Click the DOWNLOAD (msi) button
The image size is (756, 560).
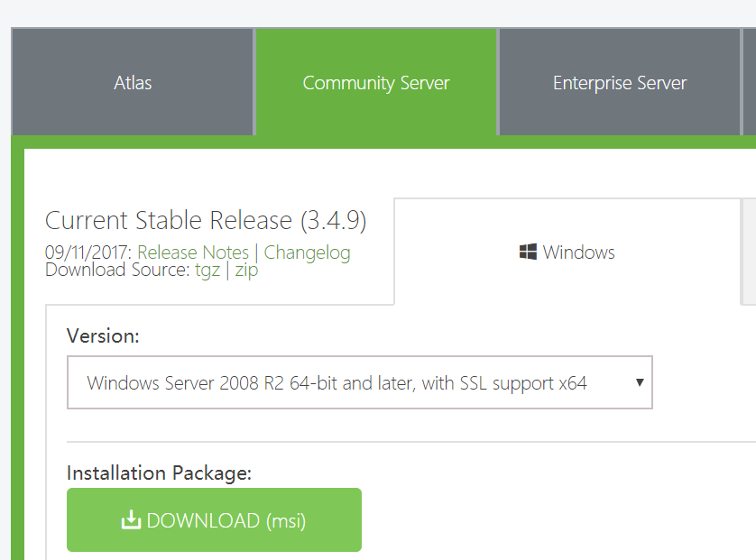pos(214,519)
